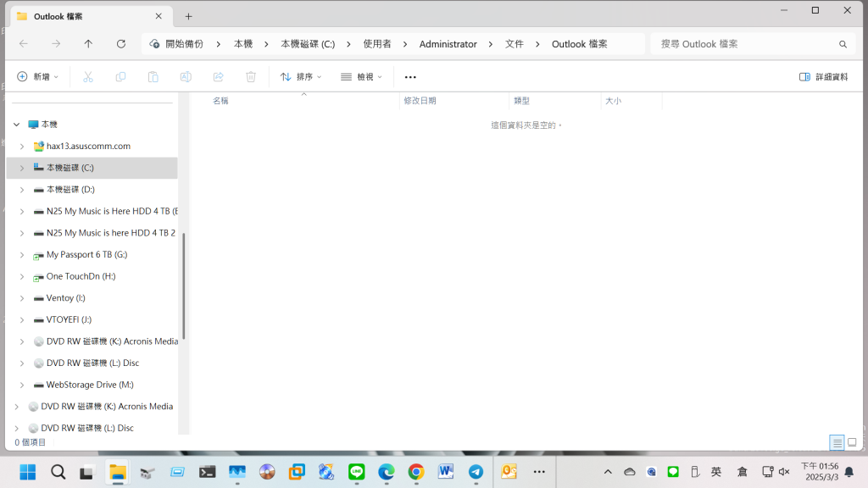Click the Refresh button in navigation bar

tap(121, 44)
